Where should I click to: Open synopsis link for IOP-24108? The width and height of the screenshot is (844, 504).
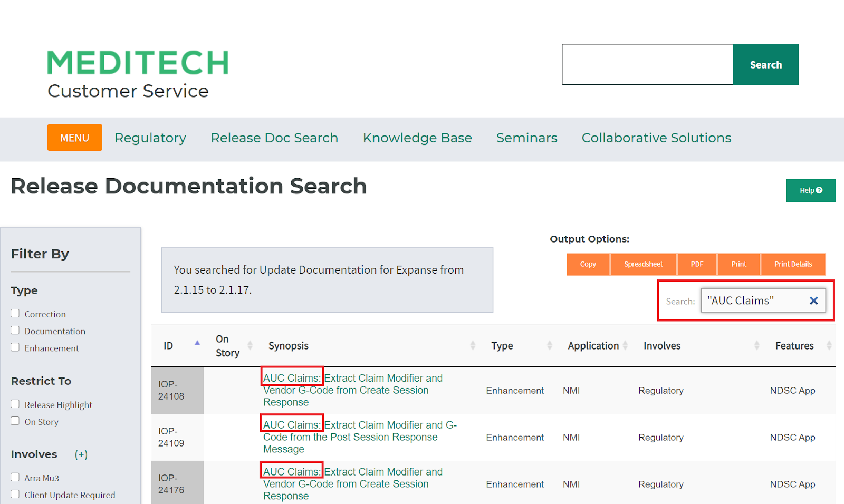tap(353, 390)
